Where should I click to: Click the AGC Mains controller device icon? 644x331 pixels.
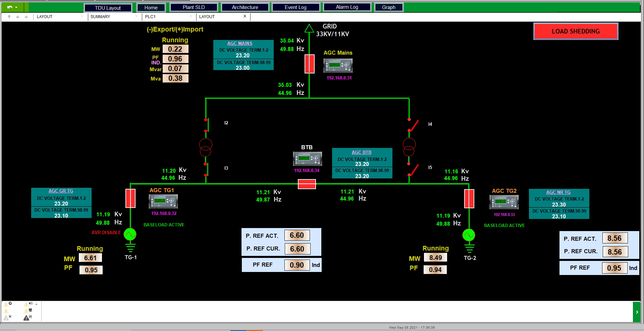(338, 65)
